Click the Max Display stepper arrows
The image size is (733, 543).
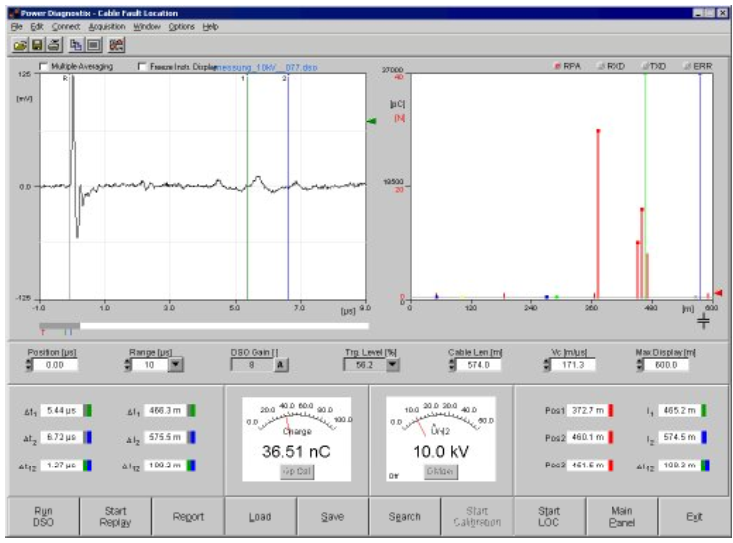click(640, 365)
